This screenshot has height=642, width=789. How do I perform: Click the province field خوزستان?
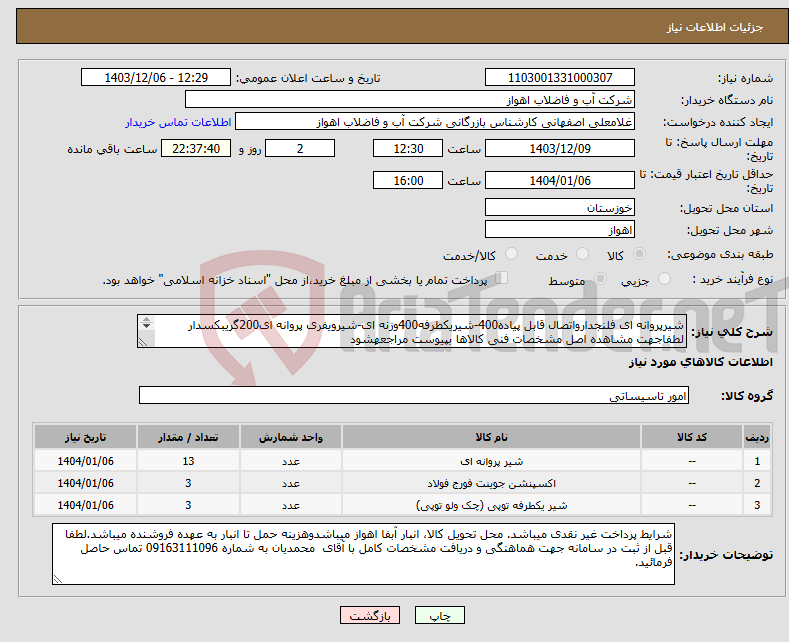coord(560,207)
